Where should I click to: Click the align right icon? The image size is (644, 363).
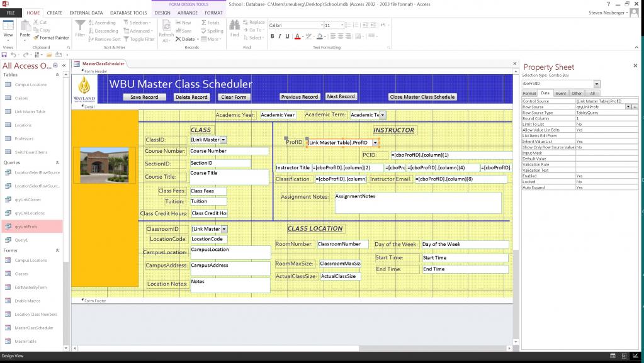point(348,36)
